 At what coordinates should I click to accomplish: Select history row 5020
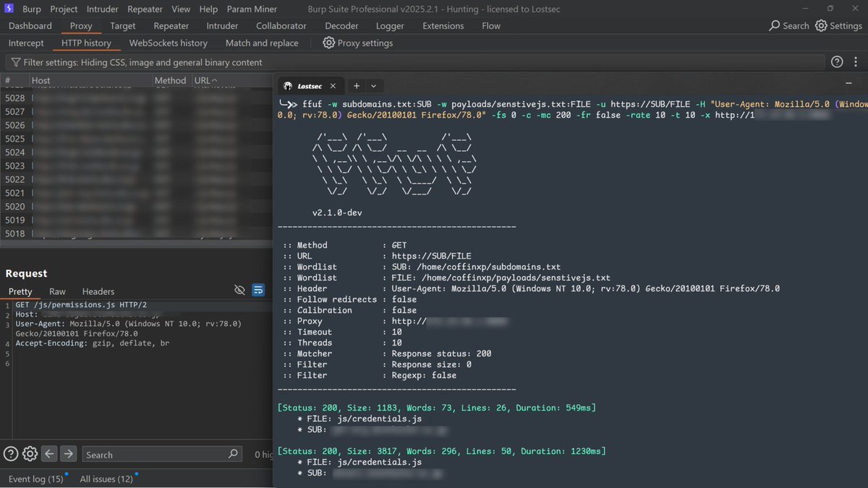click(137, 206)
